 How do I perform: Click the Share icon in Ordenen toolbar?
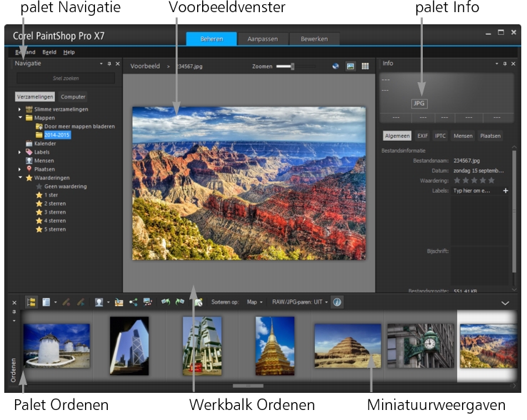tap(133, 302)
